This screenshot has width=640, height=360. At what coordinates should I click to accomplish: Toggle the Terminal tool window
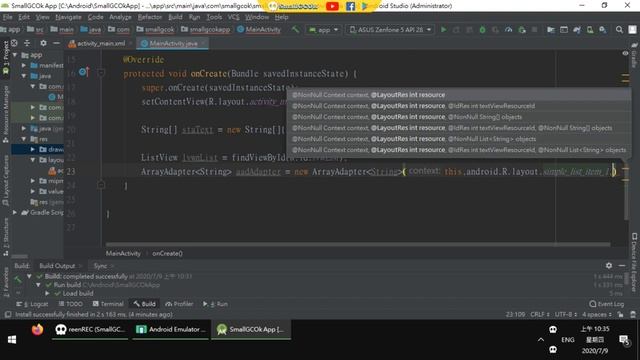pyautogui.click(x=108, y=304)
